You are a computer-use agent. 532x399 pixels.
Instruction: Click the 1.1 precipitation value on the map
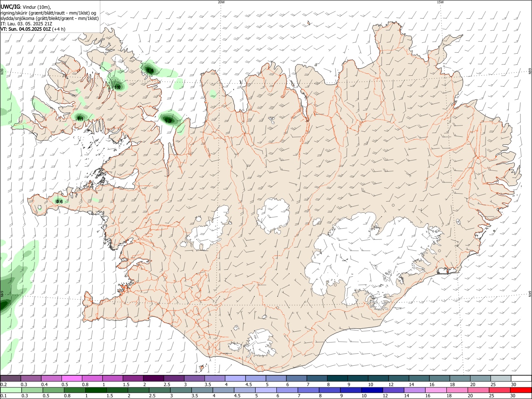tap(80, 118)
